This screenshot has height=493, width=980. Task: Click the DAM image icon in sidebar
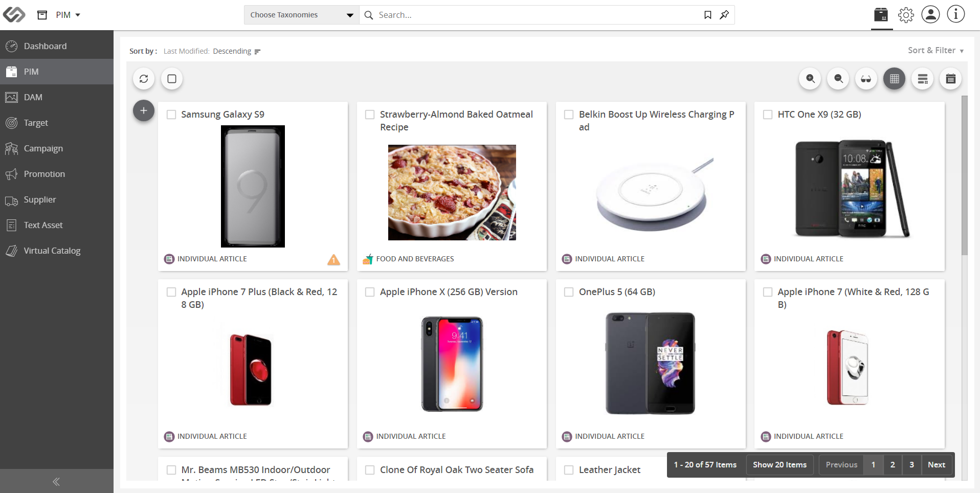pos(12,97)
